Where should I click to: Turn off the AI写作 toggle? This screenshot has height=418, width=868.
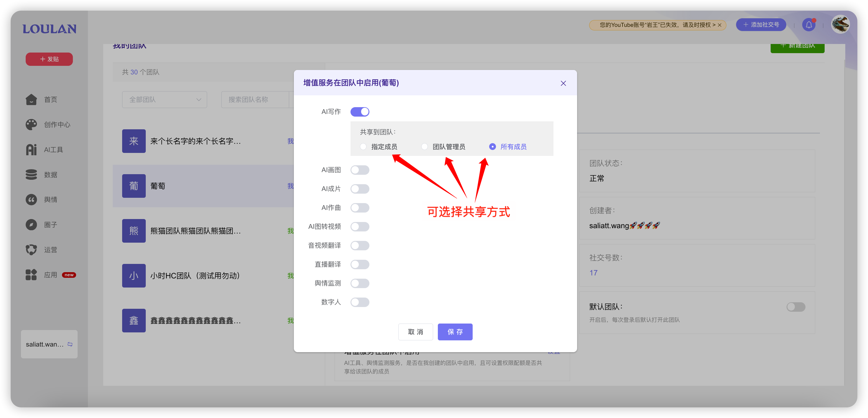360,112
